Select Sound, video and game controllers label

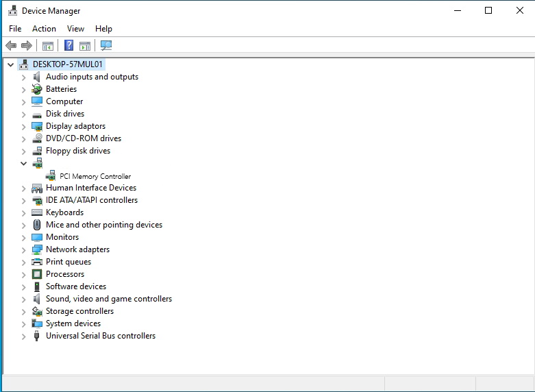[x=109, y=299]
